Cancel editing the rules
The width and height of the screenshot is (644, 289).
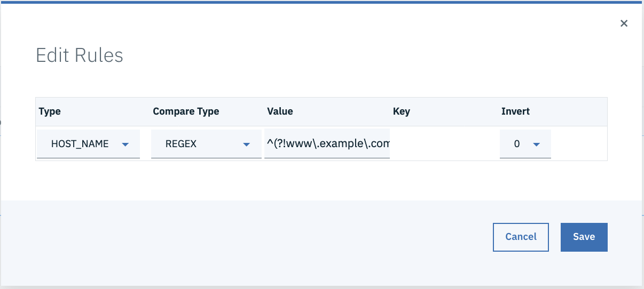click(521, 237)
